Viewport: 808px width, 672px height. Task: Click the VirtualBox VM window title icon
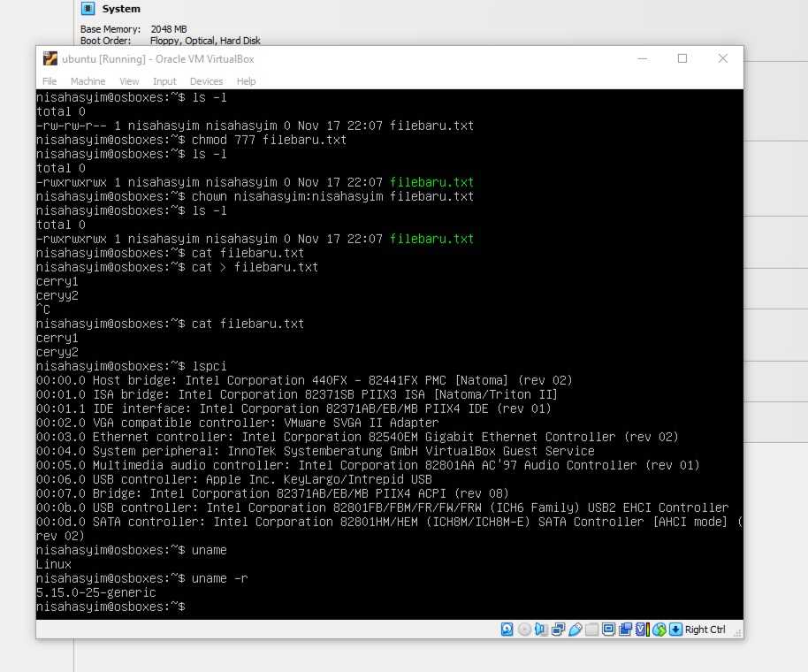(50, 58)
